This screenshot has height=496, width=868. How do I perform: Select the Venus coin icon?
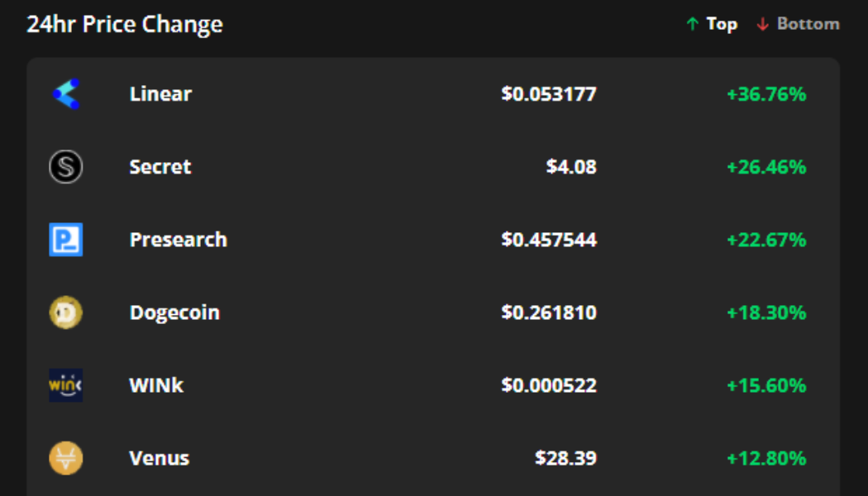(x=66, y=457)
